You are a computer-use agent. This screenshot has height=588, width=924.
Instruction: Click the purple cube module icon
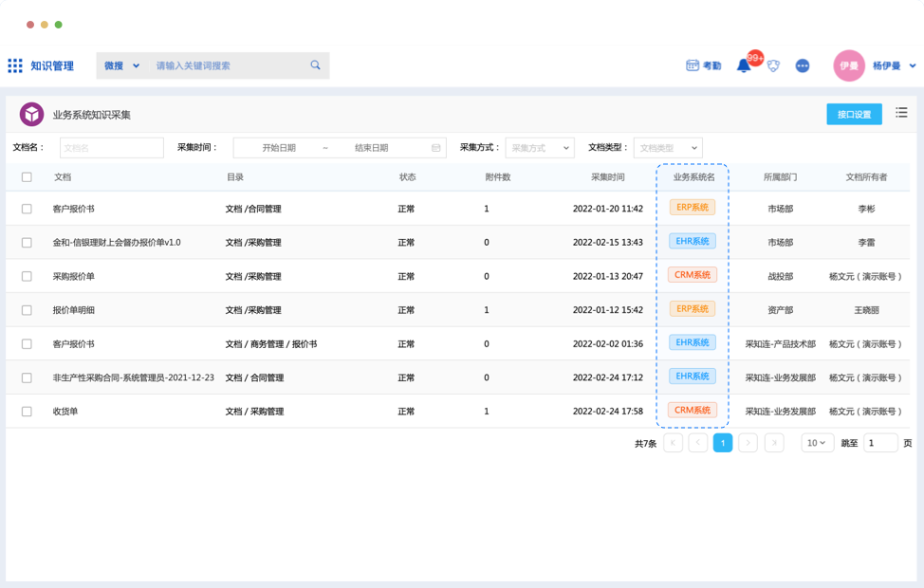pyautogui.click(x=32, y=115)
